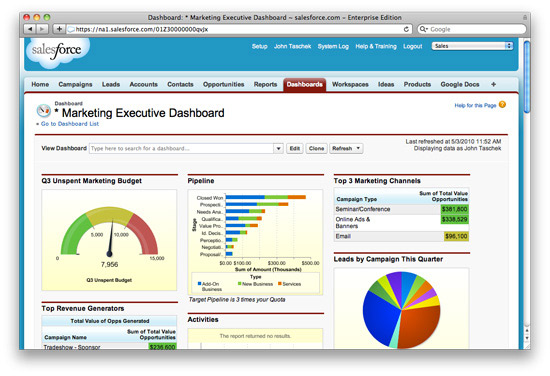Click the $338,529 Online Ads value cell

[454, 219]
